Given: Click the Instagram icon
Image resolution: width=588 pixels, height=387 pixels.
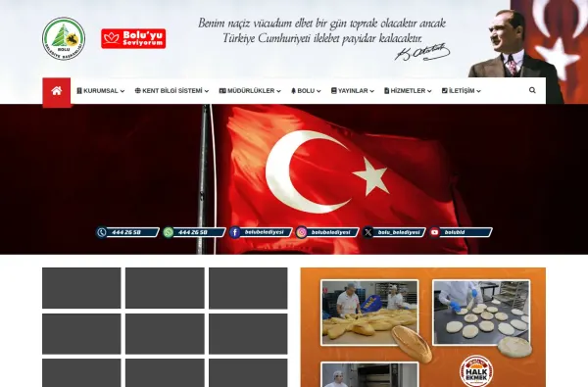Looking at the screenshot, I should tap(301, 232).
